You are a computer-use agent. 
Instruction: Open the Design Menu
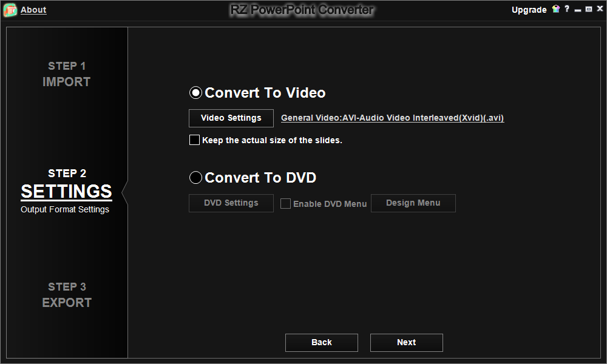pyautogui.click(x=413, y=203)
